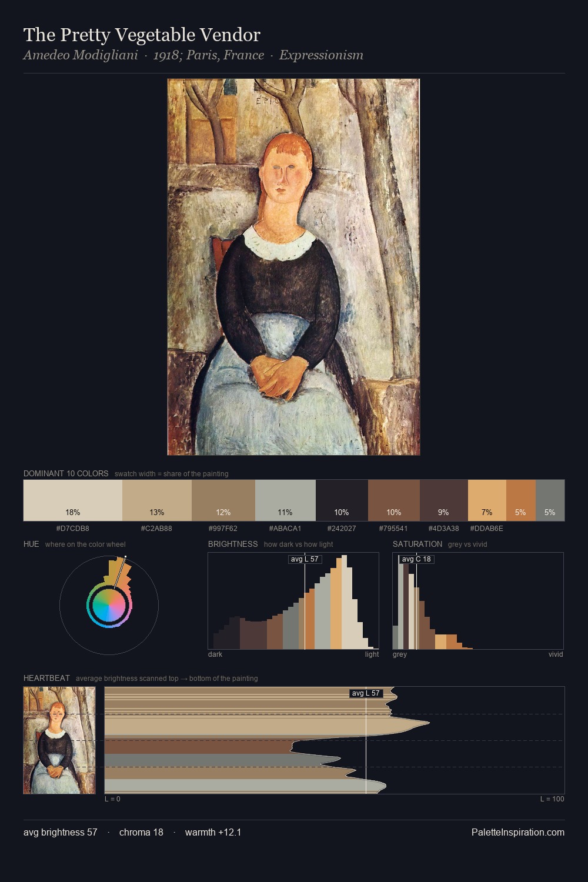Pick the 9% swatch #4D3A38
Screen dimensions: 588x882
444,500
